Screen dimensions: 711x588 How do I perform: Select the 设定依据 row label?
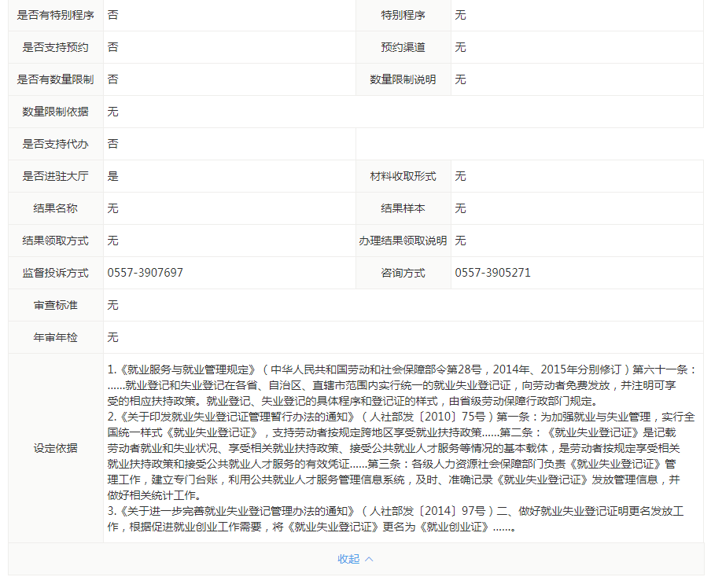point(56,448)
